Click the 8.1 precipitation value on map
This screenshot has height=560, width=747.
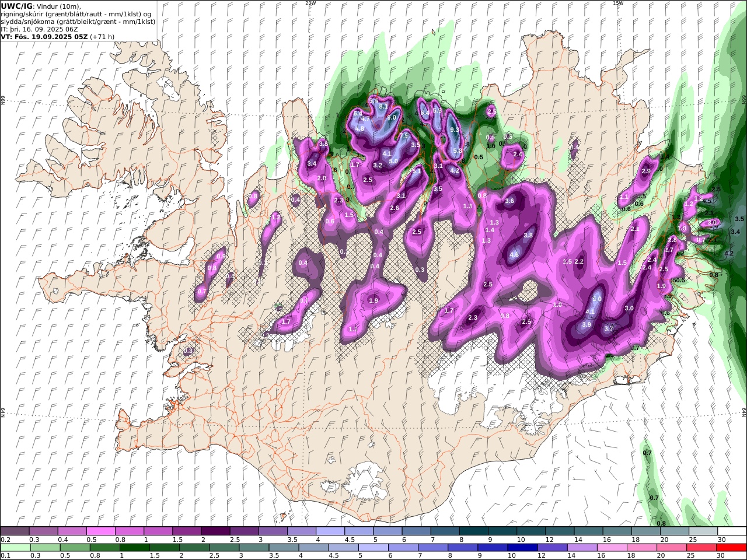[x=383, y=107]
